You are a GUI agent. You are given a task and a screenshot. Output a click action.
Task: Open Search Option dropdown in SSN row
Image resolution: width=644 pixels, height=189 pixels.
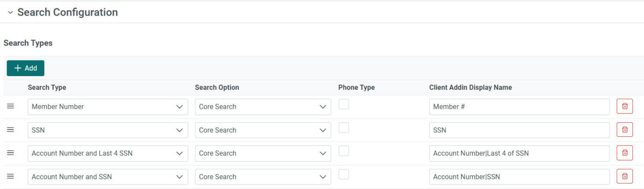coord(263,130)
